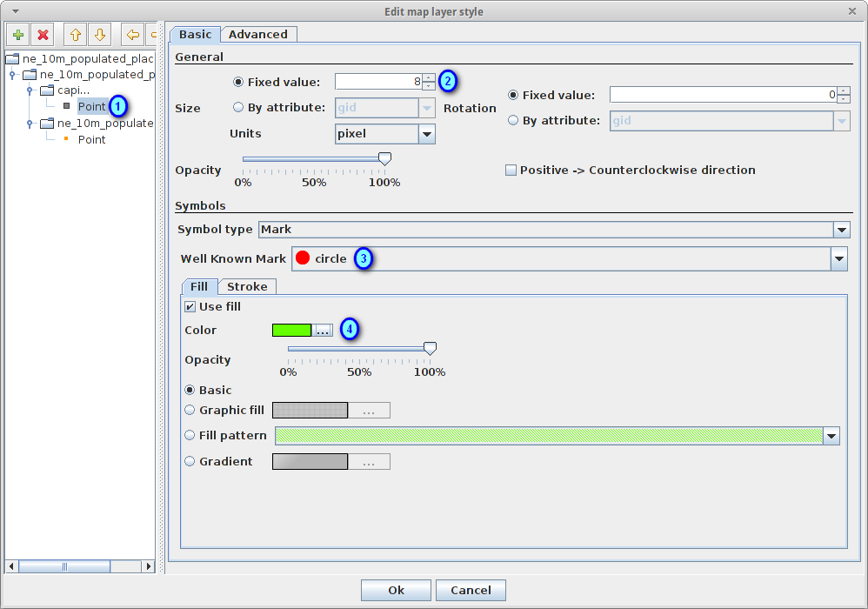The width and height of the screenshot is (868, 609).
Task: Open the Units pixel dropdown
Action: pyautogui.click(x=427, y=134)
